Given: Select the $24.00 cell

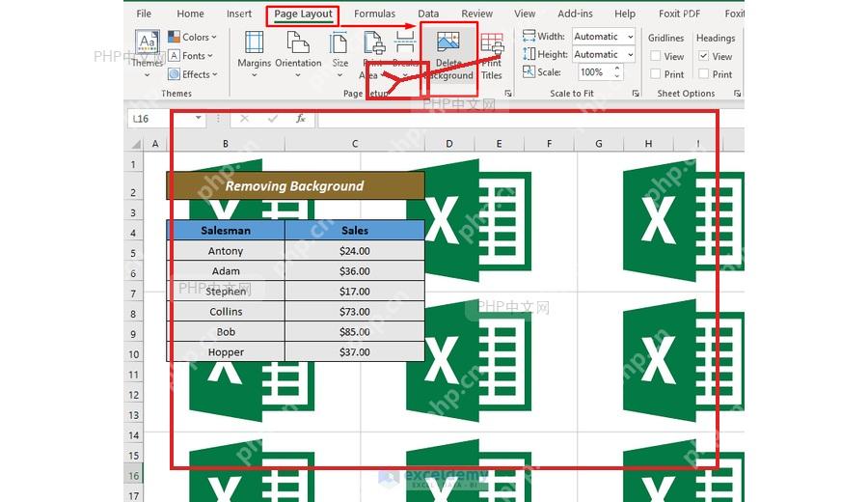Looking at the screenshot, I should [355, 250].
